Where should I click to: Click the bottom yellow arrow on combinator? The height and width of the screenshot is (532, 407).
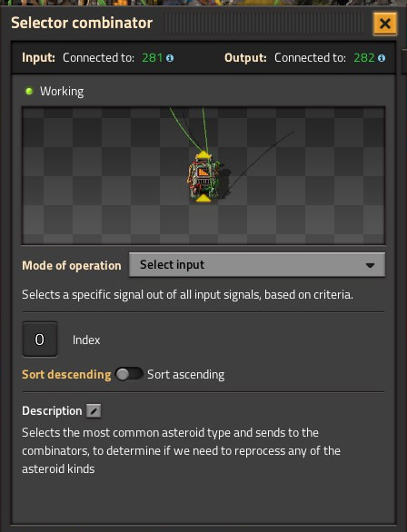(203, 198)
